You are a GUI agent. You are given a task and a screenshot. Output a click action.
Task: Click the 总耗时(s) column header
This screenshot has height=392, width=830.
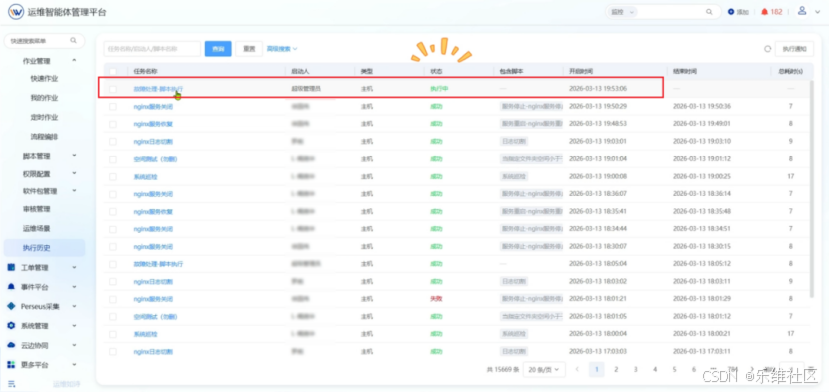click(790, 71)
